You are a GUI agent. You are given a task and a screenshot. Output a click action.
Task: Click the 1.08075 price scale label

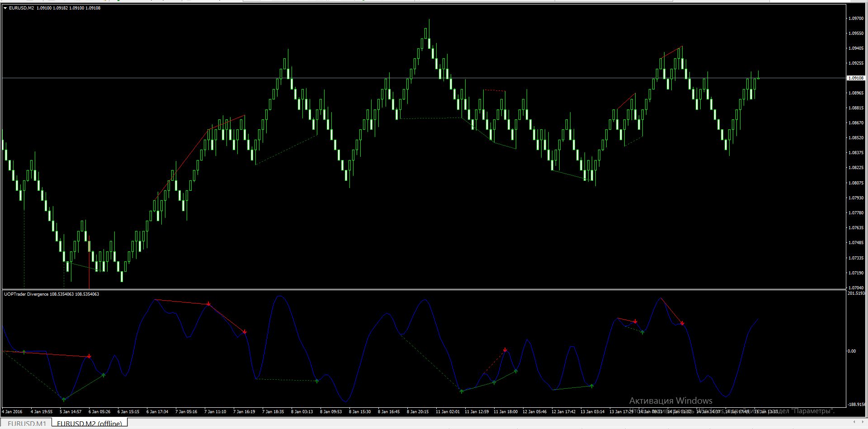pyautogui.click(x=856, y=183)
